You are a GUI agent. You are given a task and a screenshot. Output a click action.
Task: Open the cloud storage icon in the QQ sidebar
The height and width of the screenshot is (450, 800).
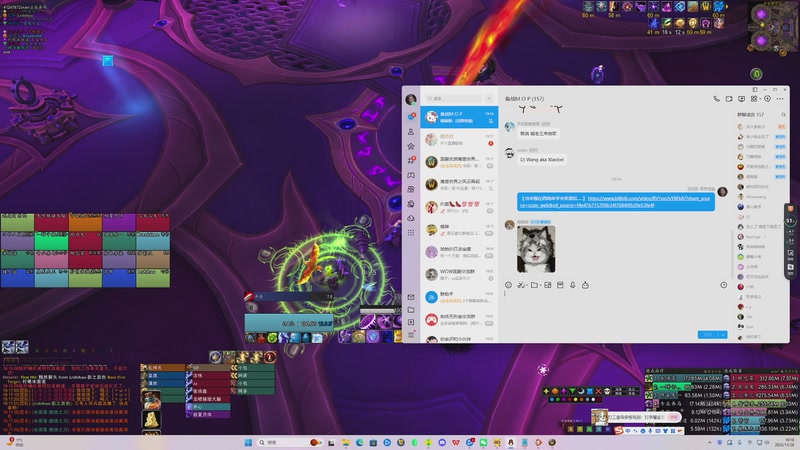411,218
